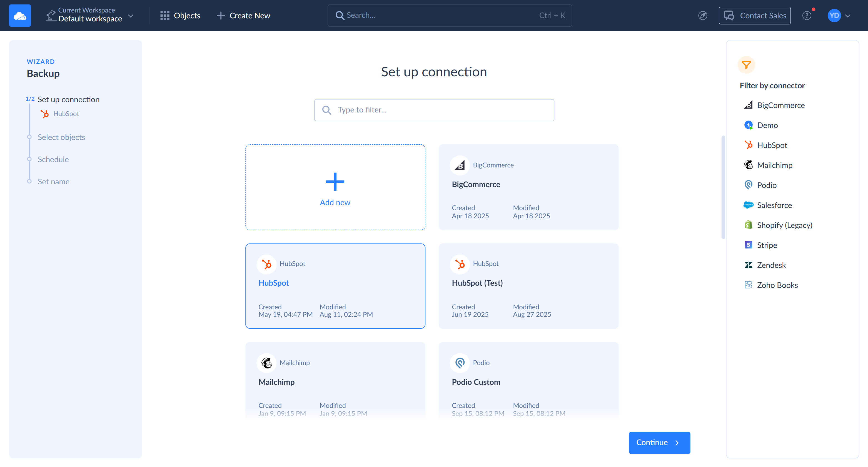Click the orange filter funnel icon
868x467 pixels.
coord(746,65)
